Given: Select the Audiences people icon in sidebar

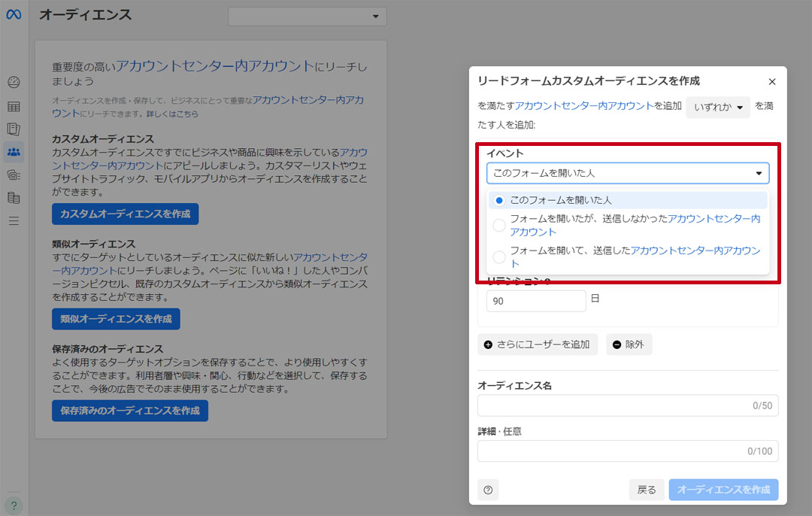Looking at the screenshot, I should [x=14, y=152].
